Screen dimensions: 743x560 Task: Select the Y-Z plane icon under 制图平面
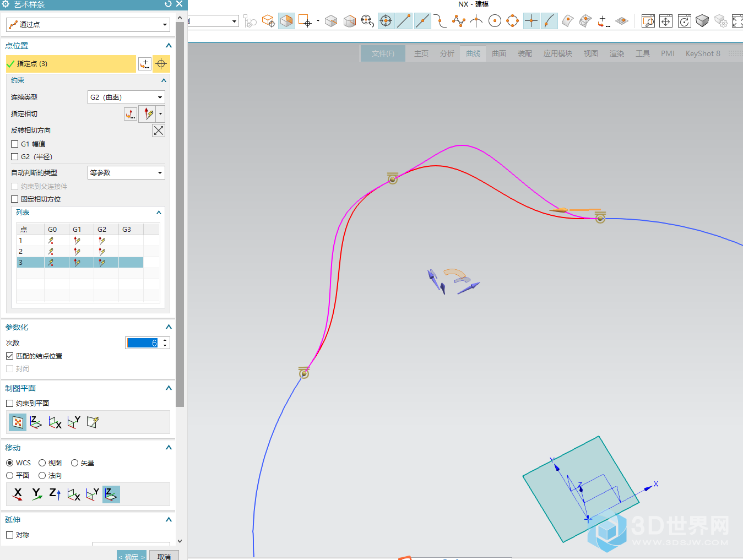coord(55,422)
